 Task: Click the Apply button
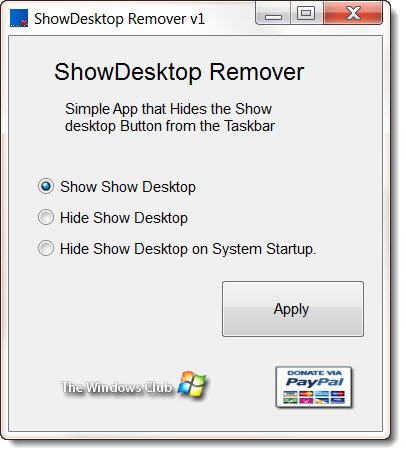[293, 309]
